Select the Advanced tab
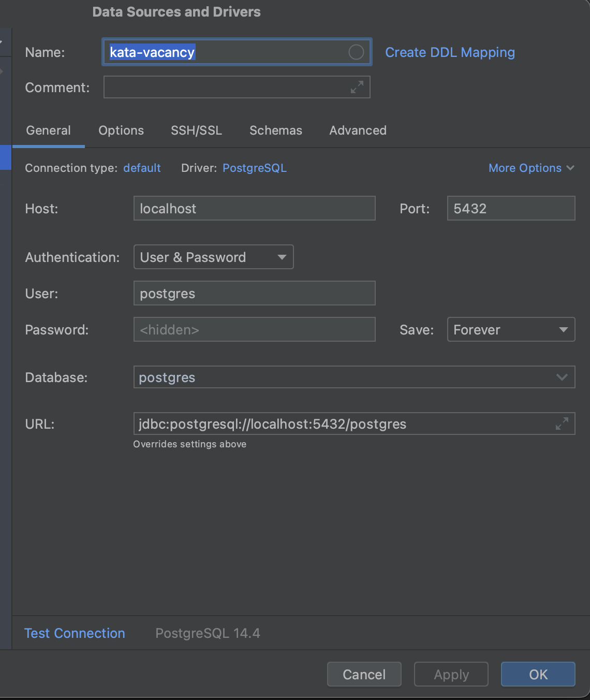Screen dimensions: 590x700 [x=358, y=130]
